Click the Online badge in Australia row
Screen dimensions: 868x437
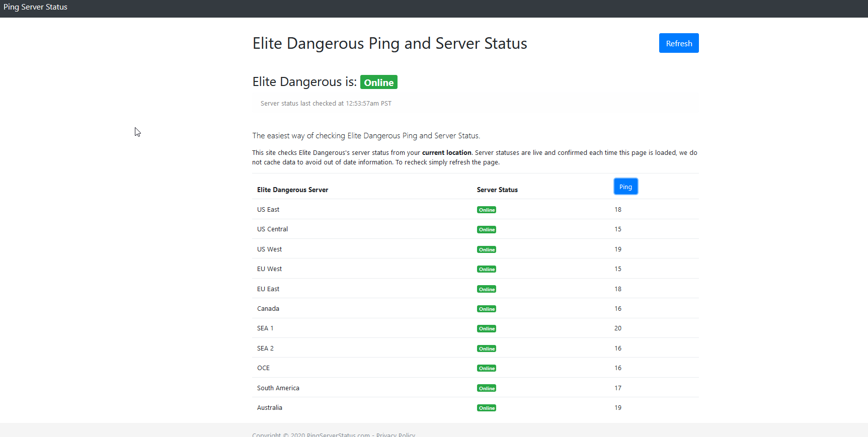[x=487, y=408]
